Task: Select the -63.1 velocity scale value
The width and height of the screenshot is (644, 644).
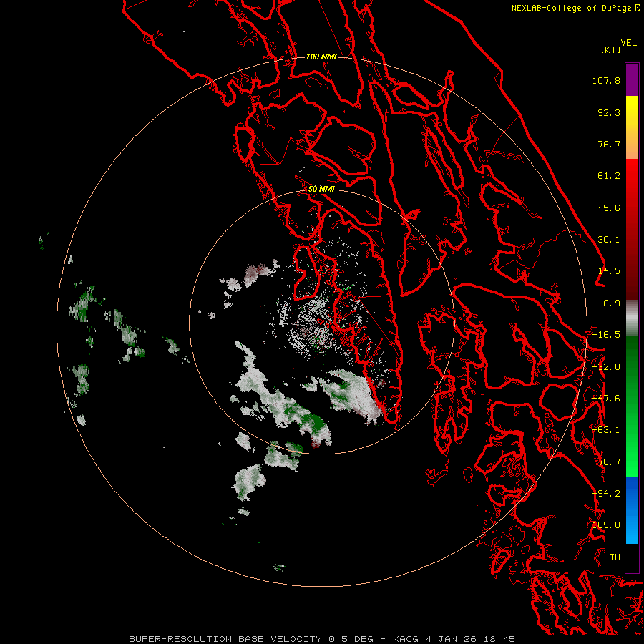Action: (606, 430)
